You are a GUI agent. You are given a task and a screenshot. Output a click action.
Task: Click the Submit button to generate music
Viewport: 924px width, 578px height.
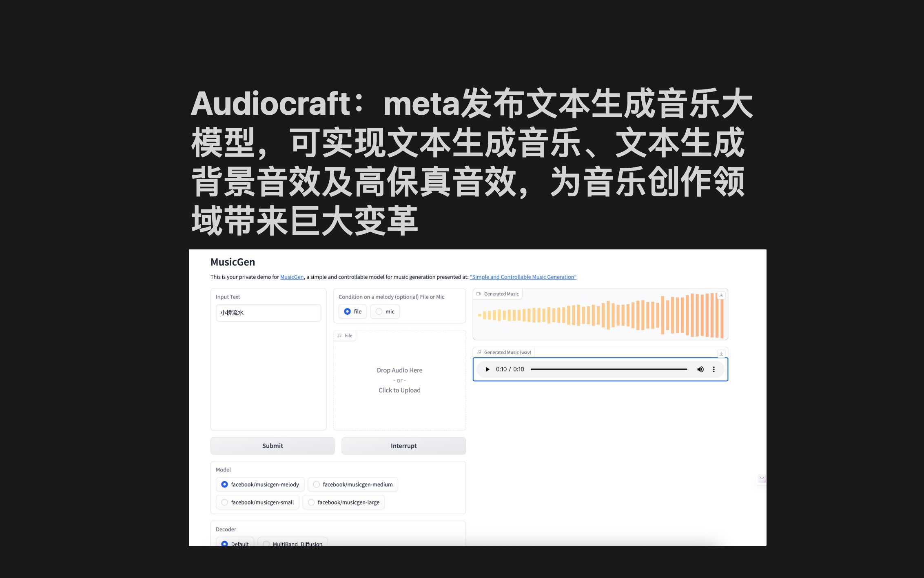pyautogui.click(x=272, y=445)
